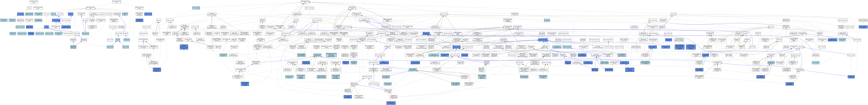
Task: Click the 'side of membrane' node
Action: pos(66,20)
